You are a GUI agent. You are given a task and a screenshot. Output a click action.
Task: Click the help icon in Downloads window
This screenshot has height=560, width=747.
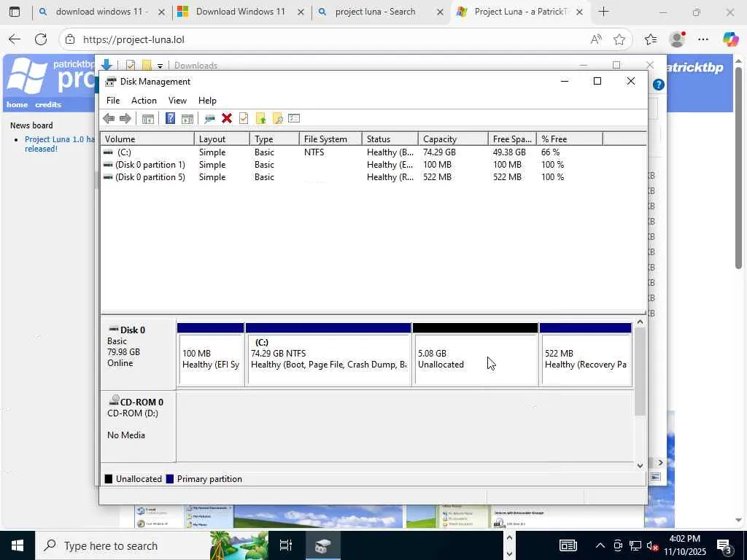click(659, 85)
